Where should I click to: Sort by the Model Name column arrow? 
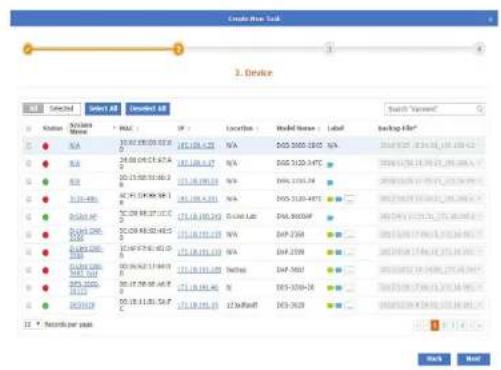point(319,129)
